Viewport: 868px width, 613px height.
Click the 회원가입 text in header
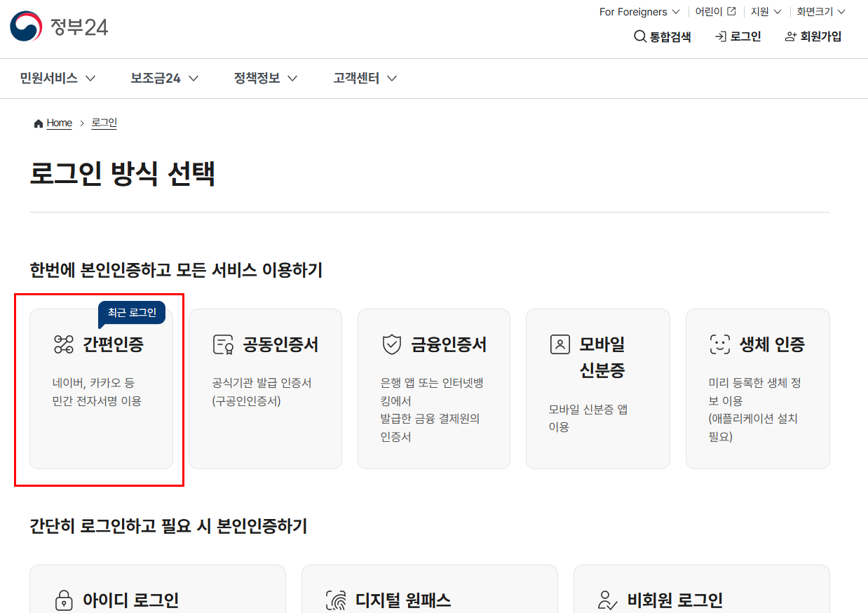click(x=821, y=36)
